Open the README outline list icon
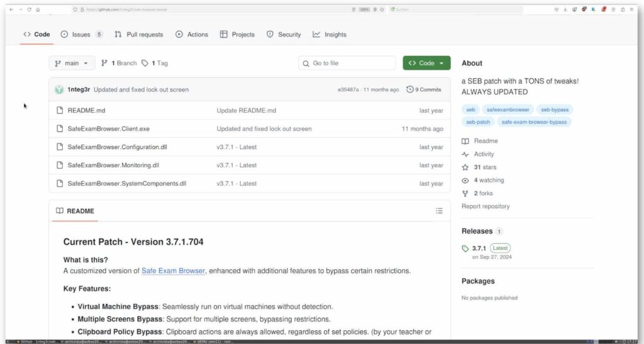644x344 pixels. (x=439, y=211)
